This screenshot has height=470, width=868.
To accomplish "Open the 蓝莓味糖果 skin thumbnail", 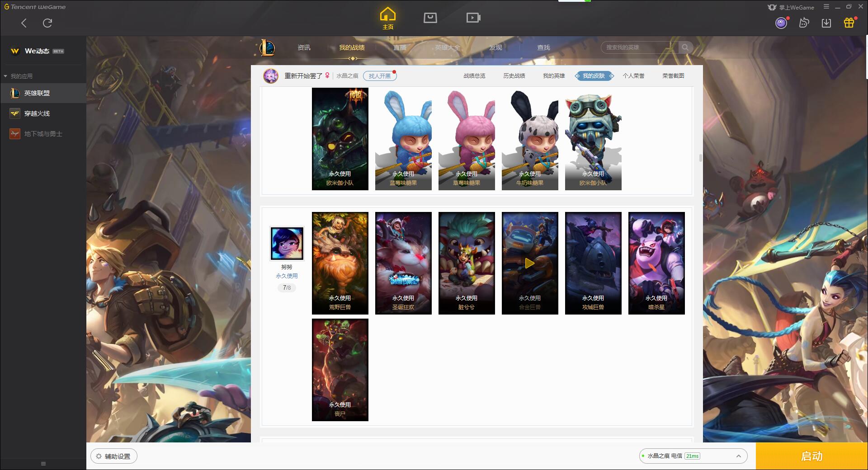I will point(403,139).
